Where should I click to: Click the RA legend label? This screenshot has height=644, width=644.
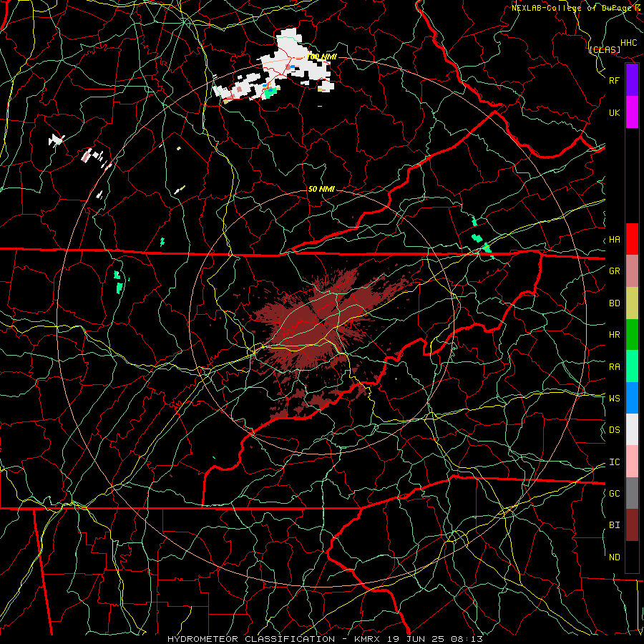click(614, 367)
